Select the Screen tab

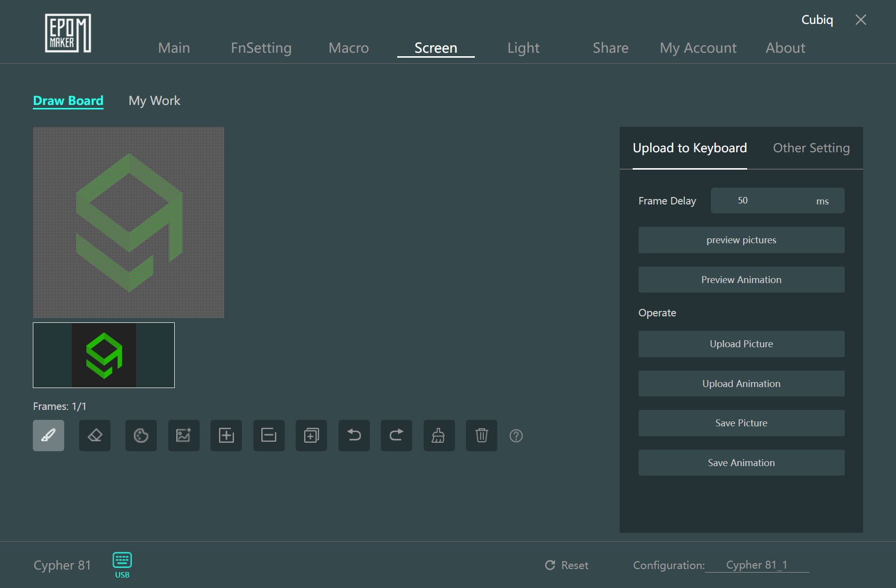click(x=436, y=48)
